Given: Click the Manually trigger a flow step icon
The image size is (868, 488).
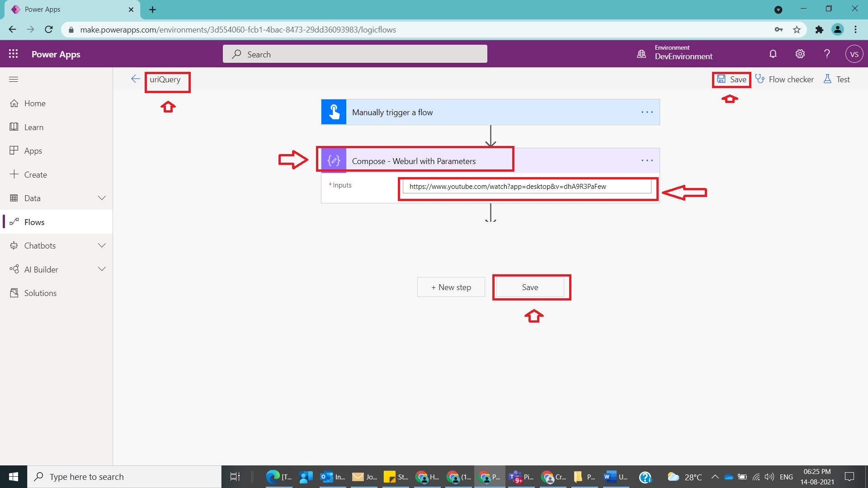Looking at the screenshot, I should [x=333, y=112].
